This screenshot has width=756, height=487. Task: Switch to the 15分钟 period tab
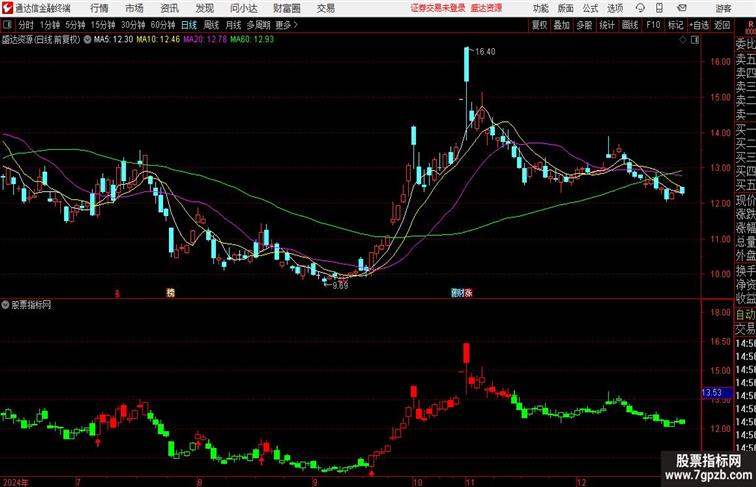tap(103, 25)
